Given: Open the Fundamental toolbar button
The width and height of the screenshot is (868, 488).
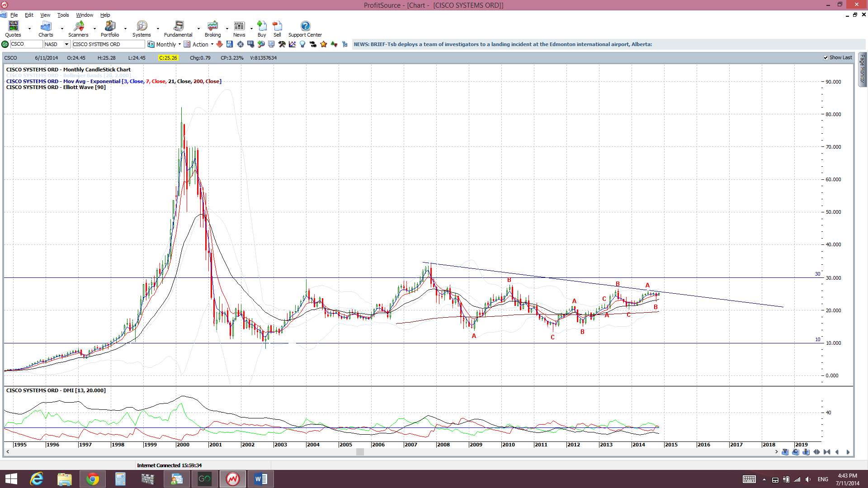Looking at the screenshot, I should click(178, 29).
